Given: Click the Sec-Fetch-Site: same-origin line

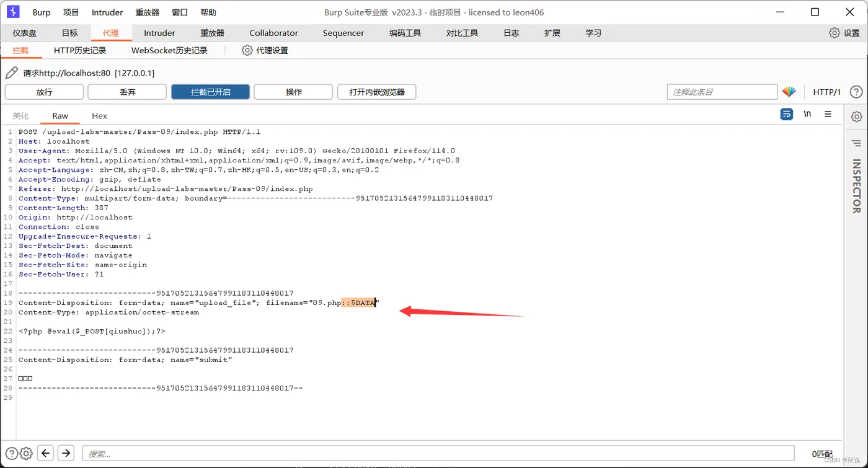Looking at the screenshot, I should click(x=82, y=265).
